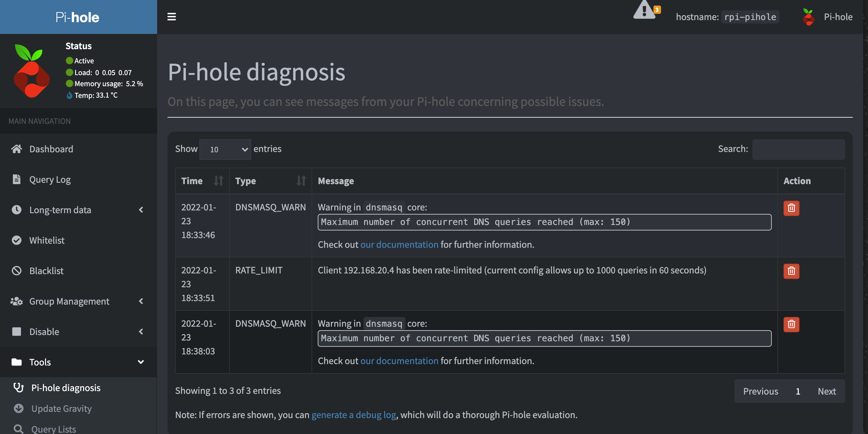The image size is (868, 434).
Task: Delete the RATE_LIMIT message with trash icon
Action: coord(791,271)
